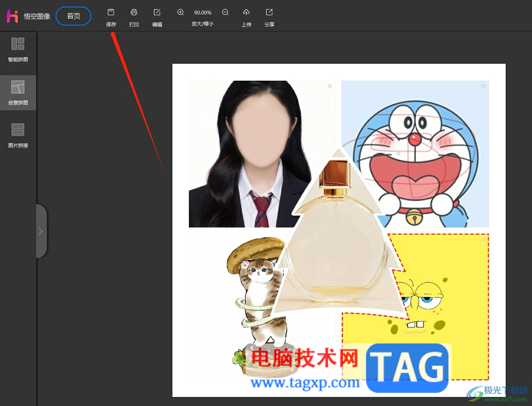Open the 编辑 edit tool
532x406 pixels.
[157, 12]
